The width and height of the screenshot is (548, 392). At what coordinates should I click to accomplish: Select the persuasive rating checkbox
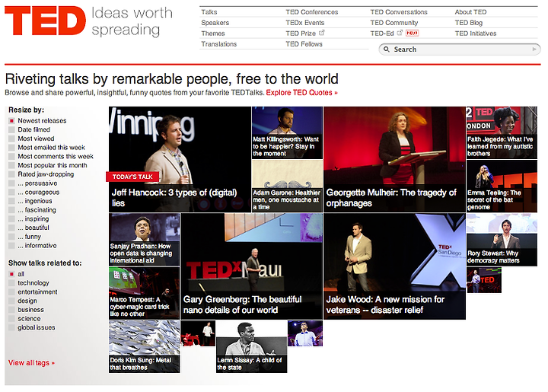point(11,183)
